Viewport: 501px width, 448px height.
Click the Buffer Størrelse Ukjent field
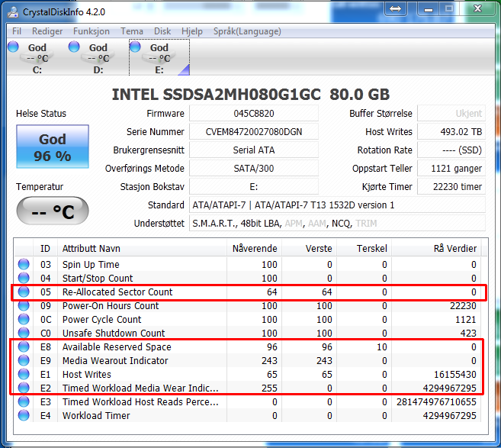click(451, 114)
